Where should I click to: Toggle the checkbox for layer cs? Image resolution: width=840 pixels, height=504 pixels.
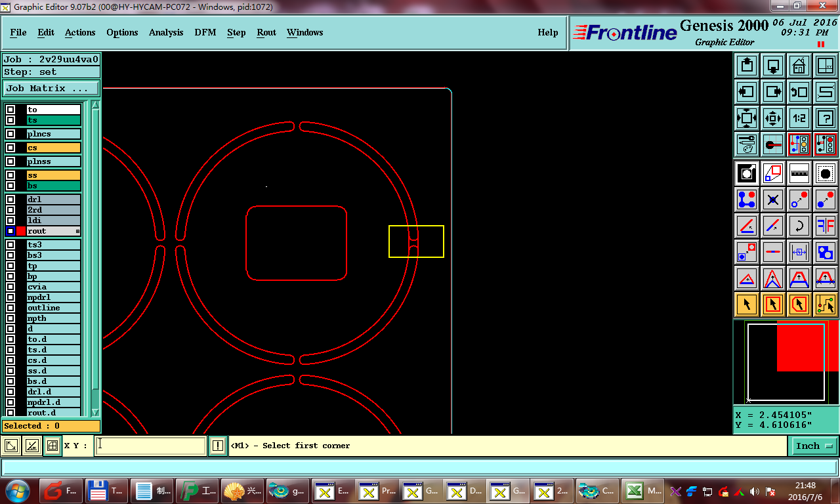10,148
